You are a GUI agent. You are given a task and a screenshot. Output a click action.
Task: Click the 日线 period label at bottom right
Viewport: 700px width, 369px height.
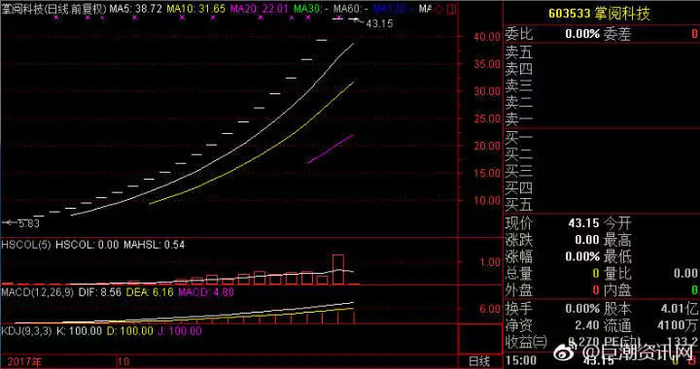coord(480,361)
